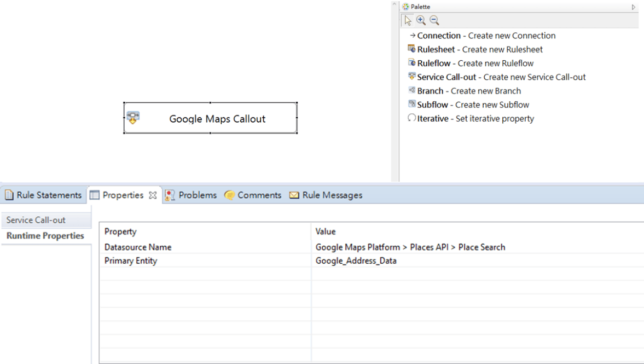Open the Rule Statements tab
This screenshot has width=644, height=364.
(x=44, y=195)
